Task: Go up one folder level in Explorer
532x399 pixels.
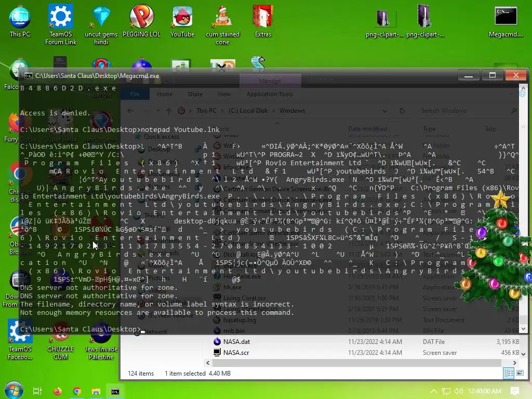Action: point(169,111)
